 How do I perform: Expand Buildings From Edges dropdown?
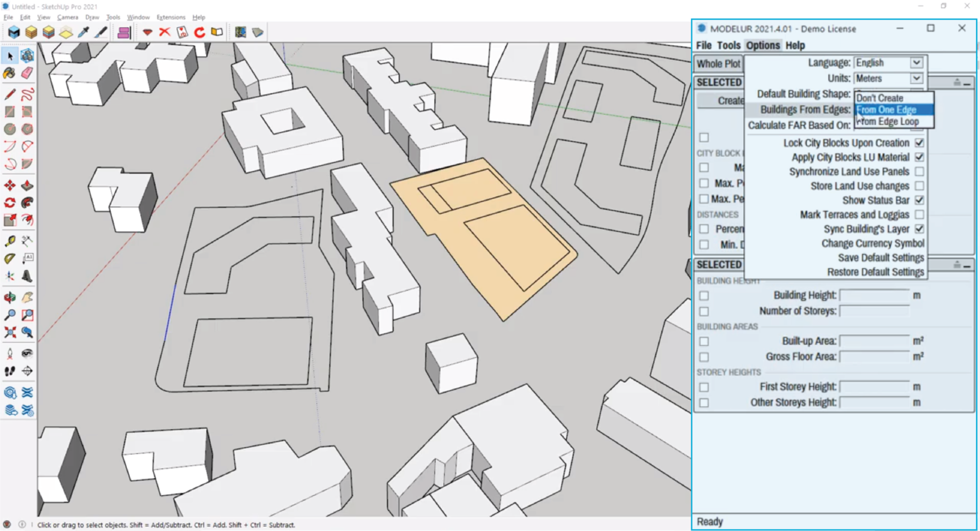coord(889,110)
